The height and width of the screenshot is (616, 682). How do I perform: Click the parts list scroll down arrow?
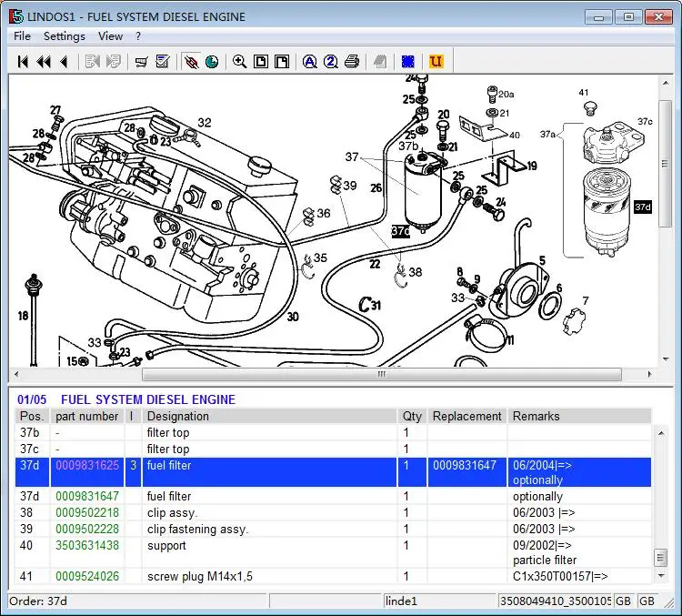pyautogui.click(x=661, y=576)
